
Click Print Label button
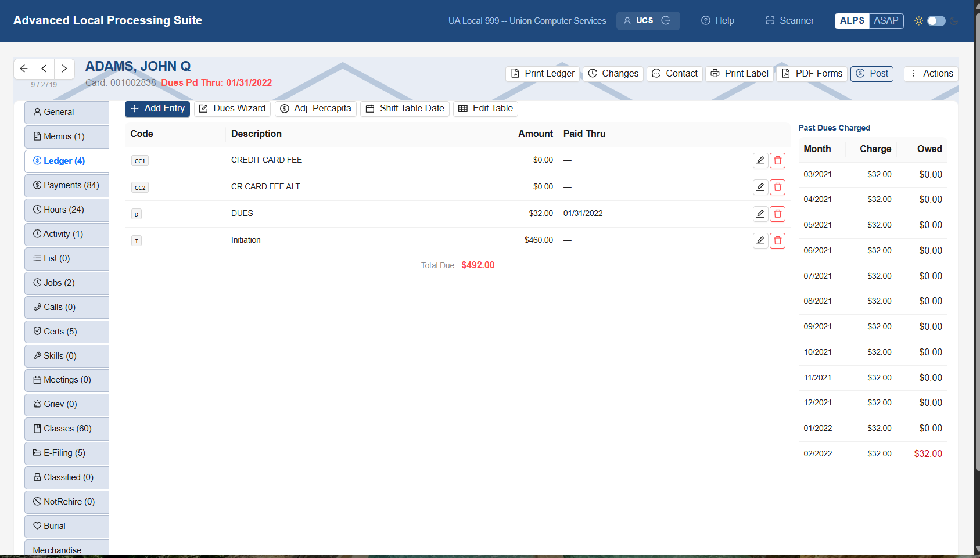[740, 74]
